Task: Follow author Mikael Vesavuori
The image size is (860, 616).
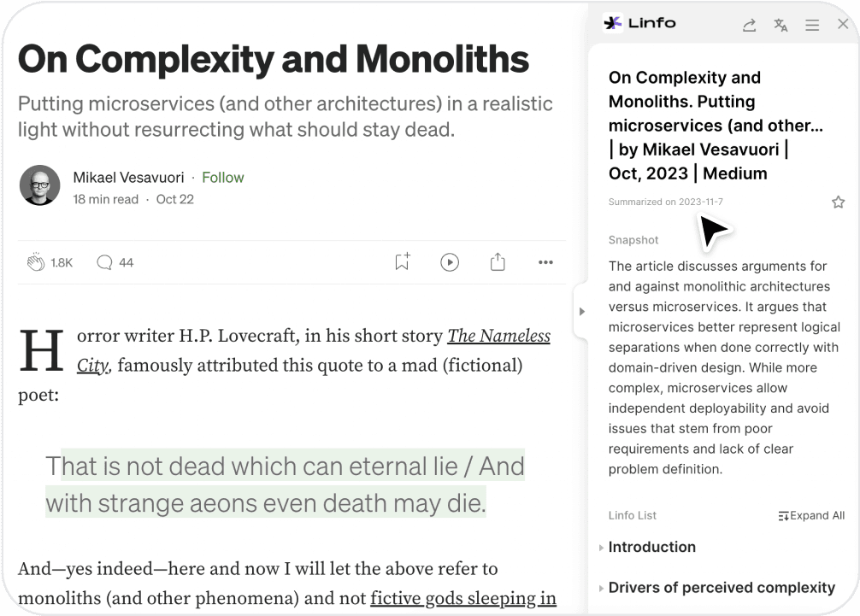Action: point(222,178)
